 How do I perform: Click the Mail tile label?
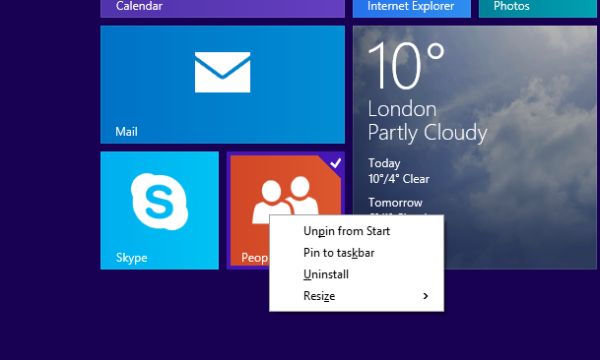click(126, 132)
